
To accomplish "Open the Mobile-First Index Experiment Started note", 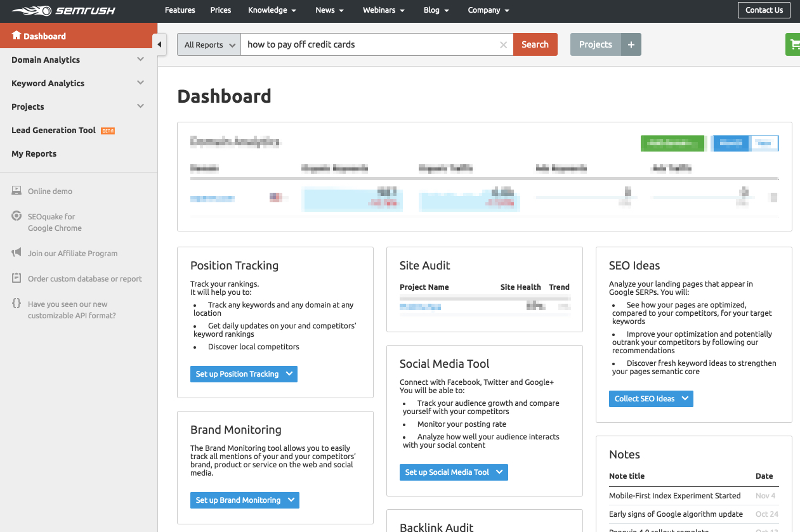I will (675, 496).
